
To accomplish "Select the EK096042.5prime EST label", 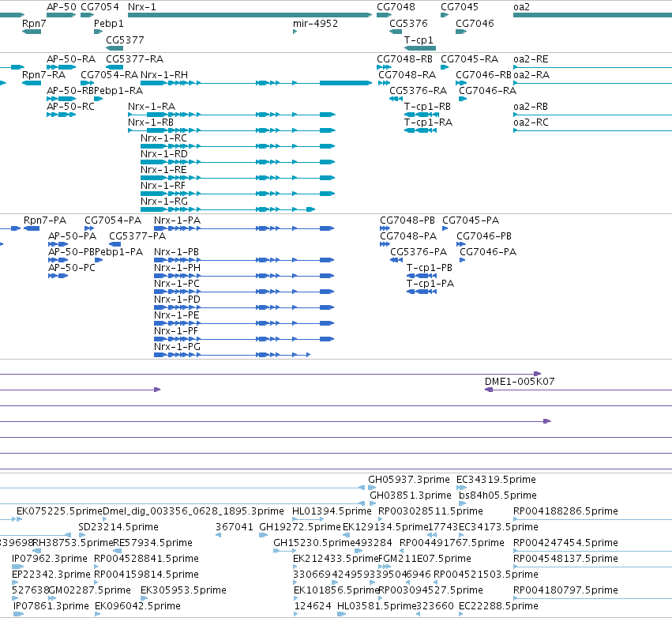I will (137, 606).
